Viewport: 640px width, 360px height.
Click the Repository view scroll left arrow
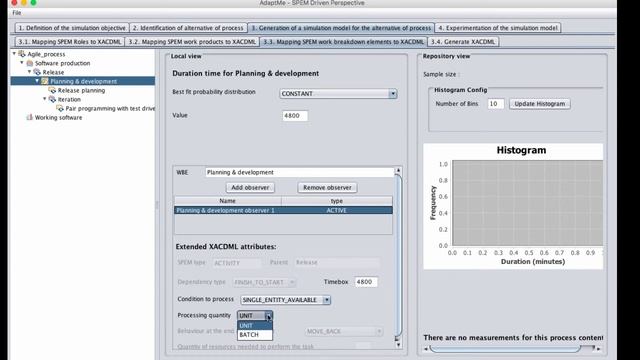click(426, 349)
